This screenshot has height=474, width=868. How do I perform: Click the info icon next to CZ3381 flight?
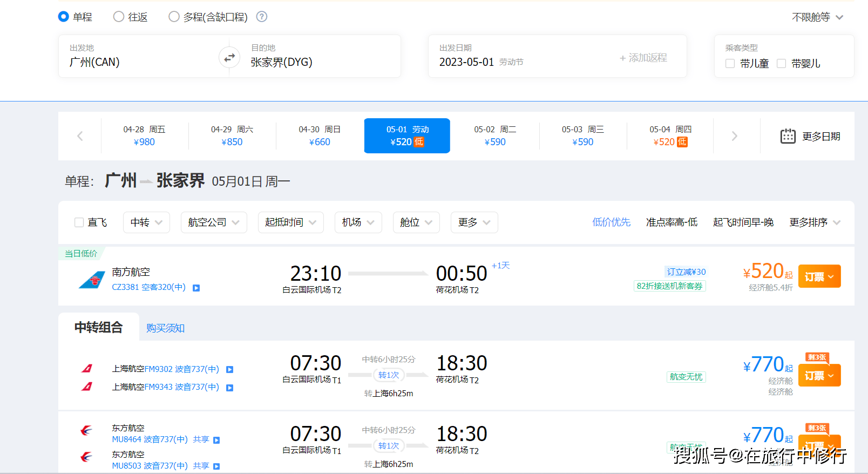coord(196,288)
